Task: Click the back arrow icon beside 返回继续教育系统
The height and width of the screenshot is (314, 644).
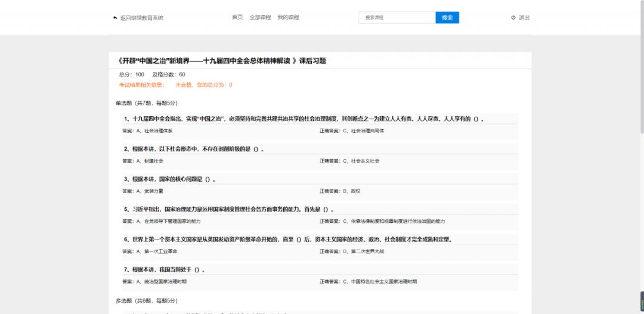Action: (x=115, y=18)
